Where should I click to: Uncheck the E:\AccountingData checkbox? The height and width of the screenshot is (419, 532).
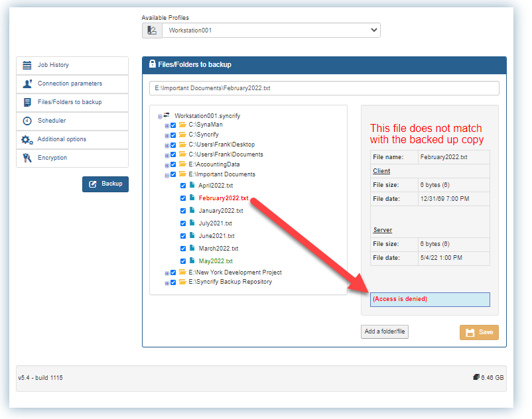point(173,165)
